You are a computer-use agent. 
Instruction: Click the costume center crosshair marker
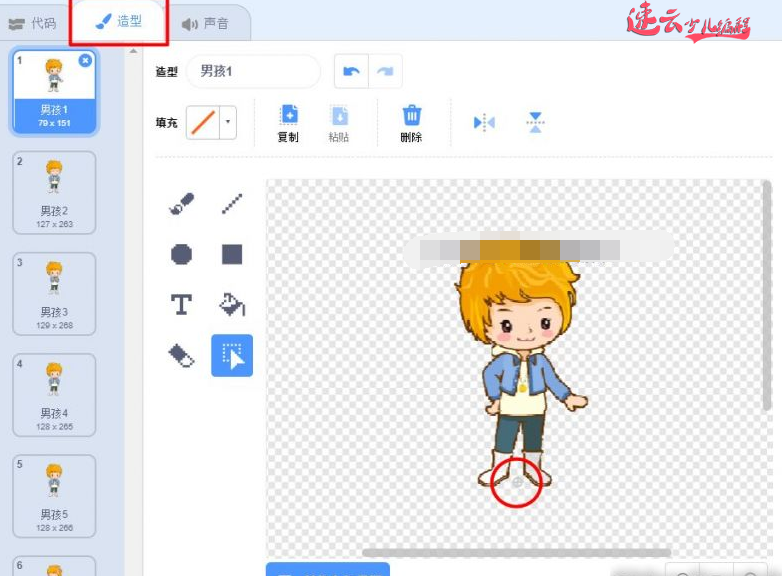(x=517, y=482)
